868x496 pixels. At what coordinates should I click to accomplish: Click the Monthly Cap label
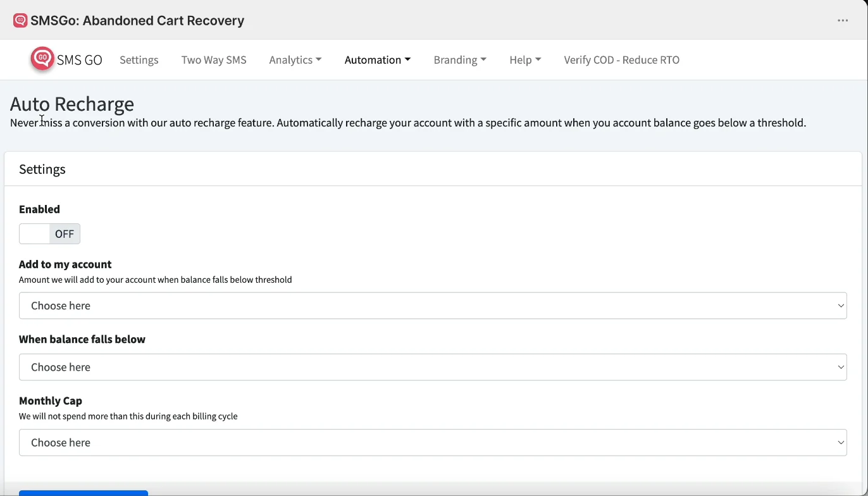[x=51, y=401]
